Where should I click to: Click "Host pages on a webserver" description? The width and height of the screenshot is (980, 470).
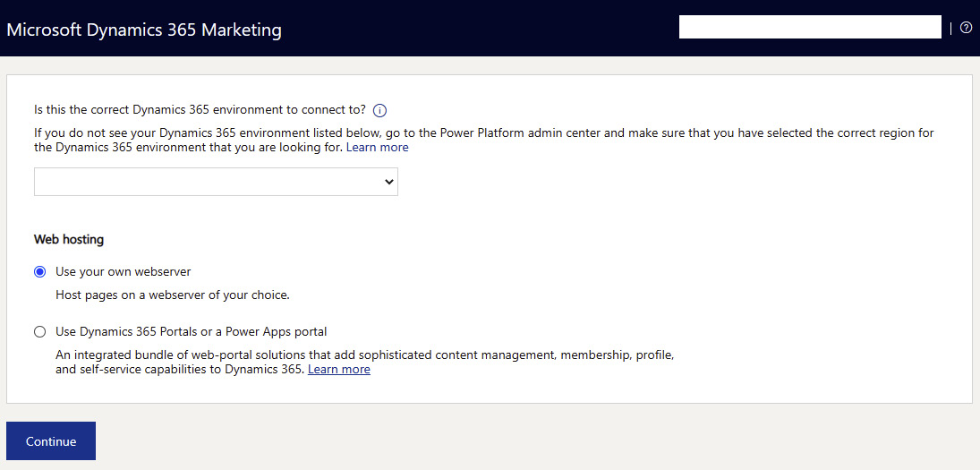[x=173, y=295]
